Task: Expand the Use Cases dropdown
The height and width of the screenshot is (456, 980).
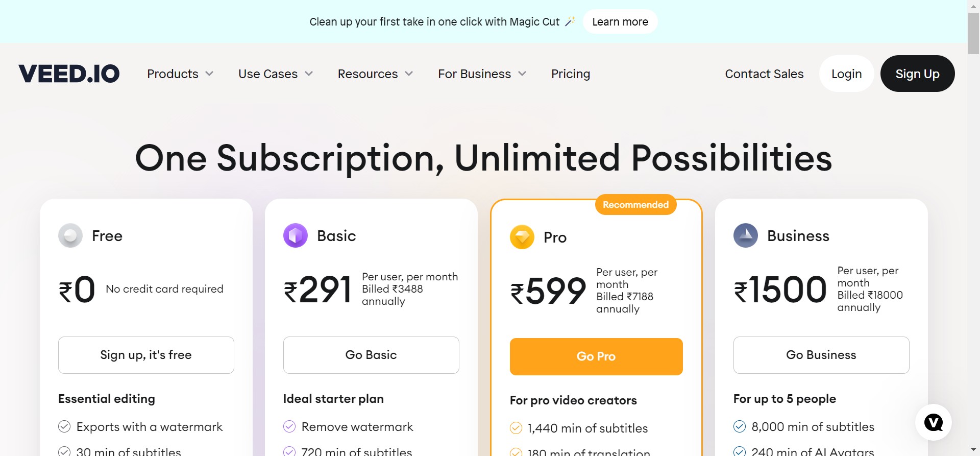Action: coord(276,74)
